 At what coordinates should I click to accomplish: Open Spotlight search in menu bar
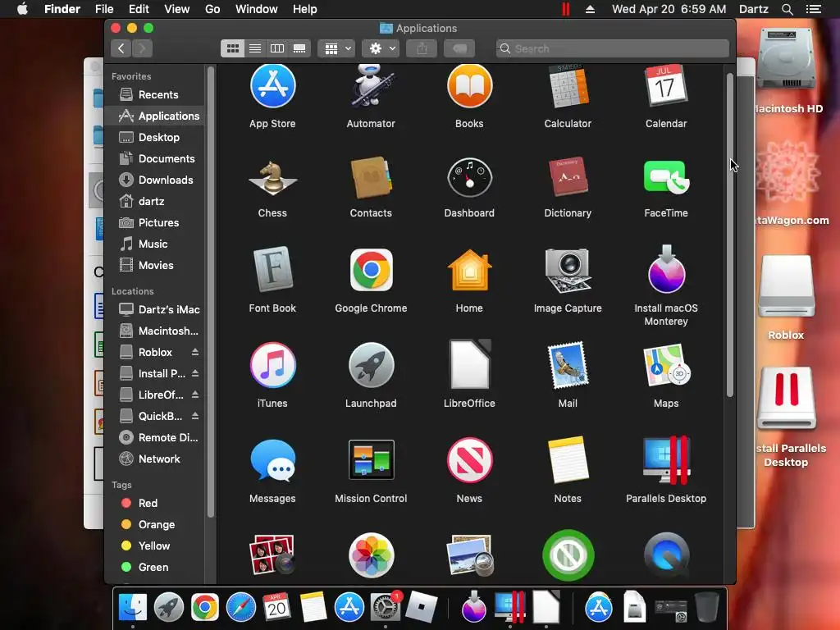787,9
